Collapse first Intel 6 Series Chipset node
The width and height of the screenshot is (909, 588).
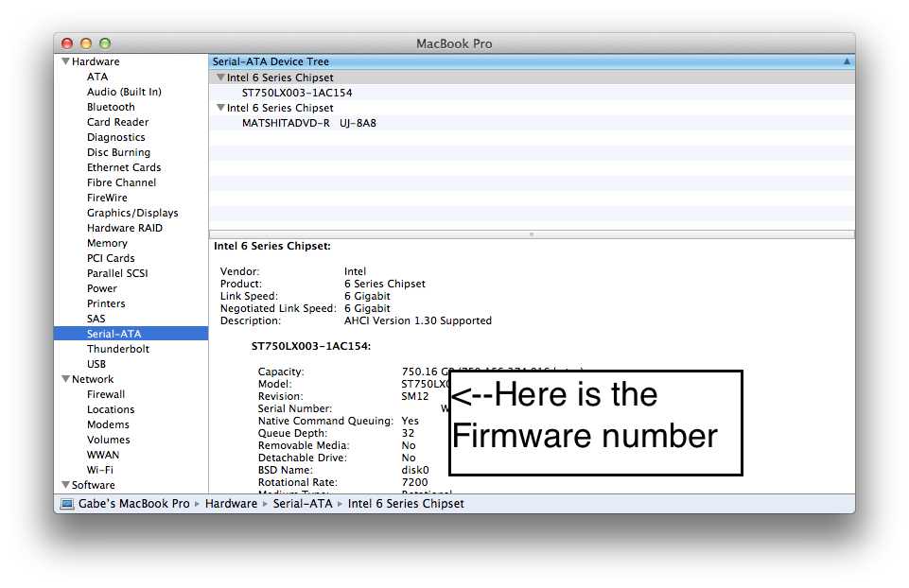[x=220, y=78]
